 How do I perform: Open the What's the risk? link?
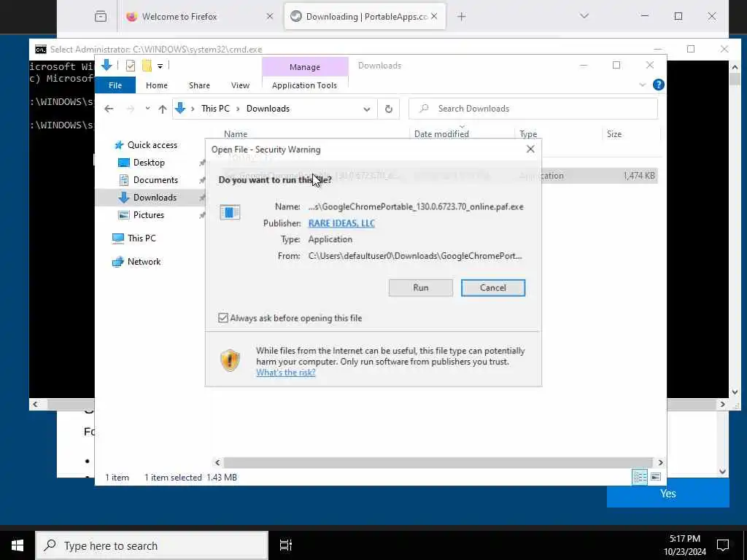click(x=286, y=373)
